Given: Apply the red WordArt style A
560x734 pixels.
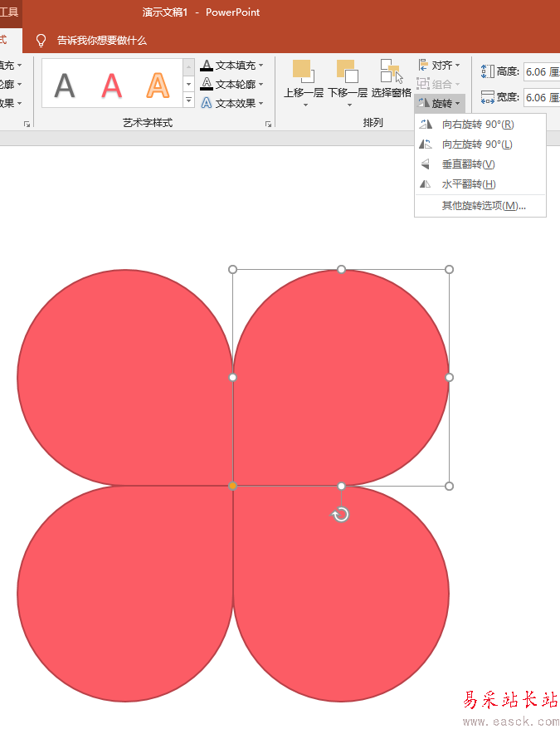Looking at the screenshot, I should 112,85.
